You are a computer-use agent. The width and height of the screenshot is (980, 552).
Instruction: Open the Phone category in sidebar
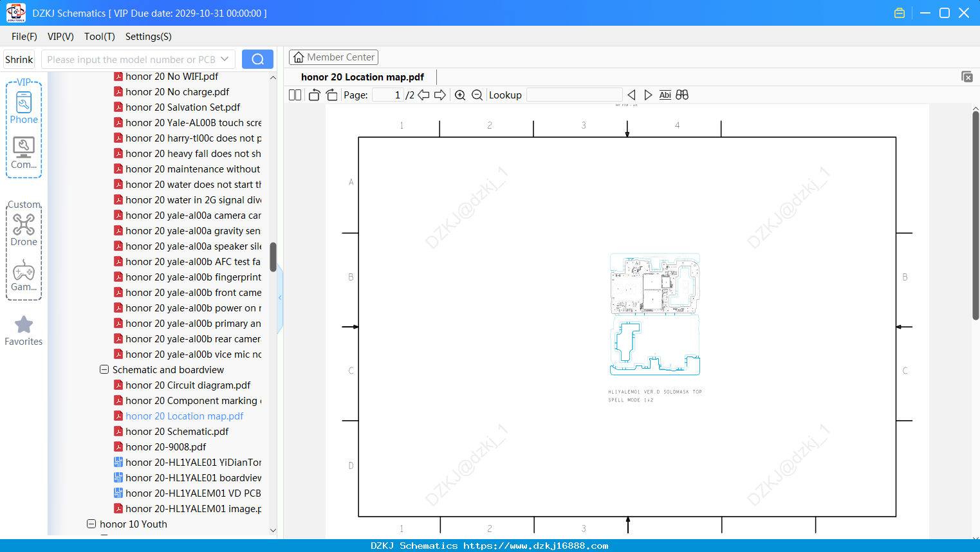24,107
